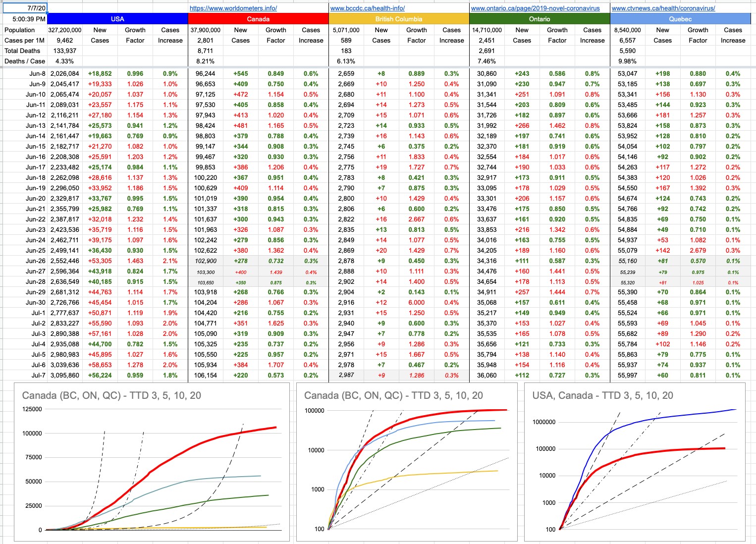Viewport: 756px width, 544px height.
Task: Select the USA, Canada TTD chart
Action: pyautogui.click(x=635, y=462)
